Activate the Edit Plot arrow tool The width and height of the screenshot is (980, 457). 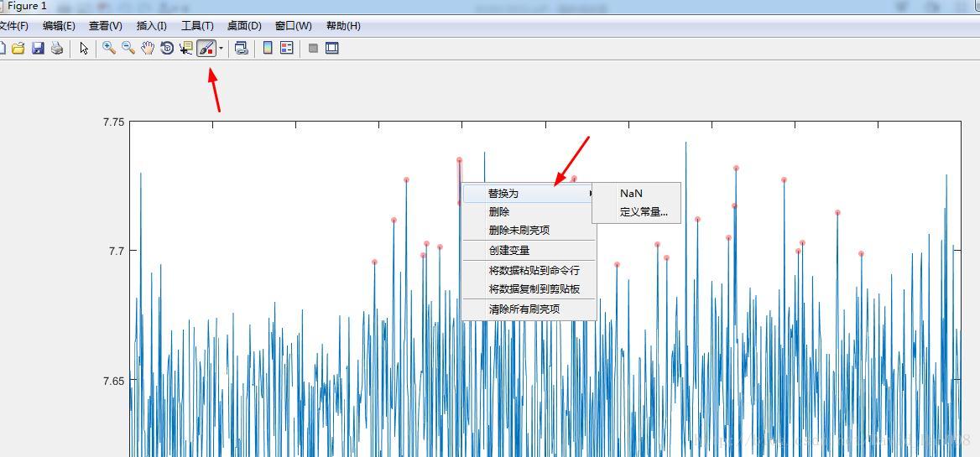pyautogui.click(x=85, y=48)
